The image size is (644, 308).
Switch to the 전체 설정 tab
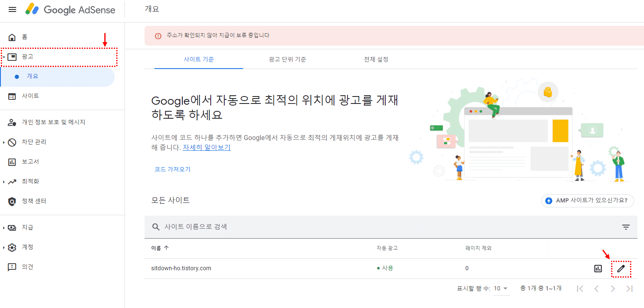click(376, 59)
